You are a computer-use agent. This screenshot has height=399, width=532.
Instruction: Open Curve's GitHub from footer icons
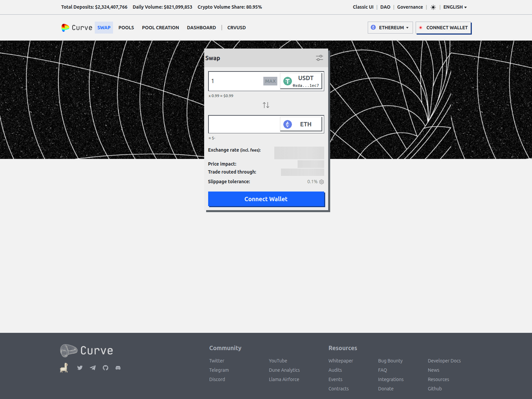click(105, 368)
